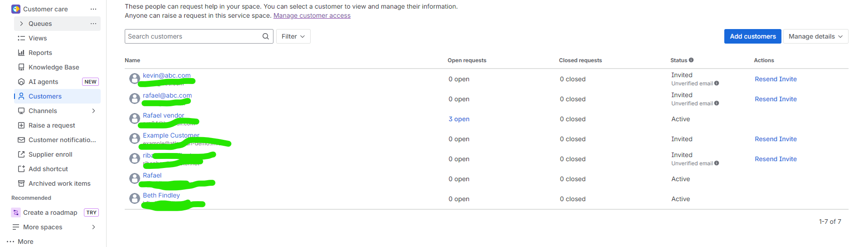Click the Search customers field

click(x=199, y=36)
